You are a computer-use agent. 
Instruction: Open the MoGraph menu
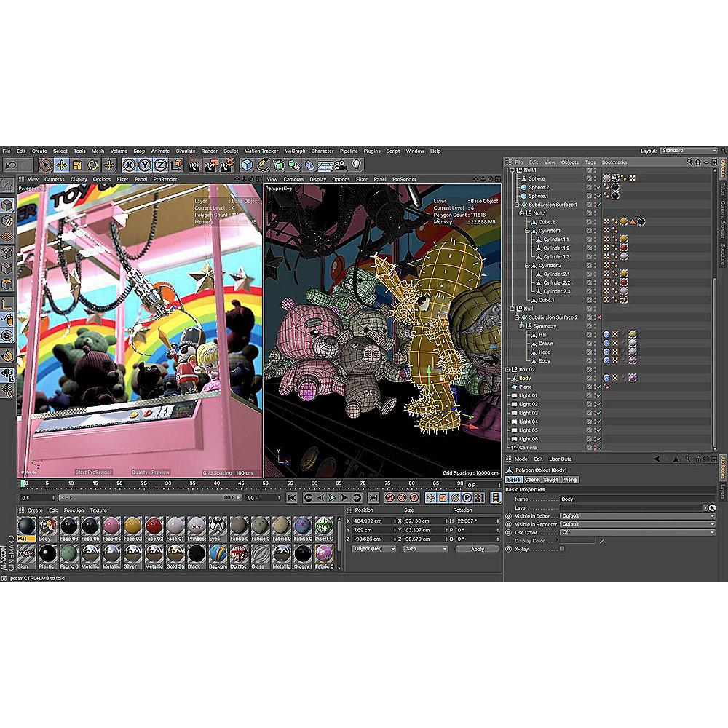coord(295,151)
